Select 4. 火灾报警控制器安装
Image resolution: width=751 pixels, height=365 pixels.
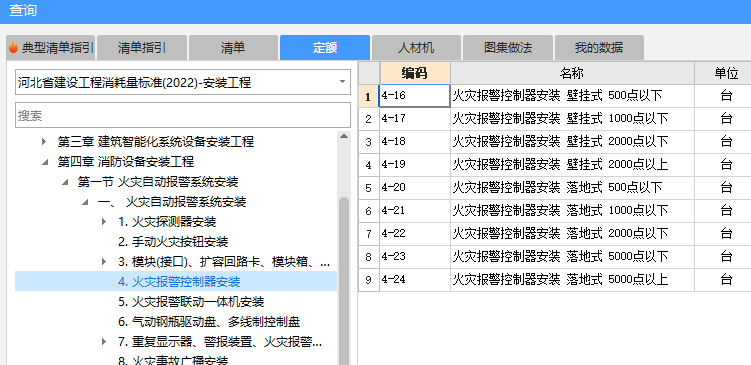pyautogui.click(x=179, y=282)
